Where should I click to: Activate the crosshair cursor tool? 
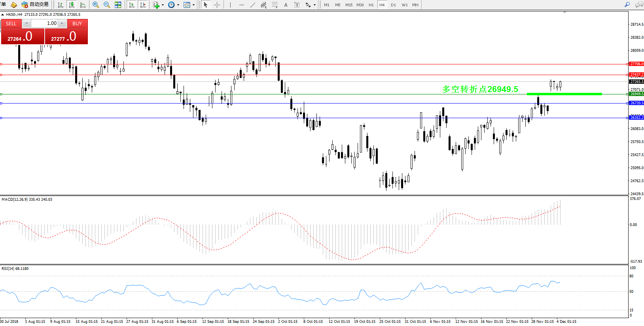tap(217, 5)
